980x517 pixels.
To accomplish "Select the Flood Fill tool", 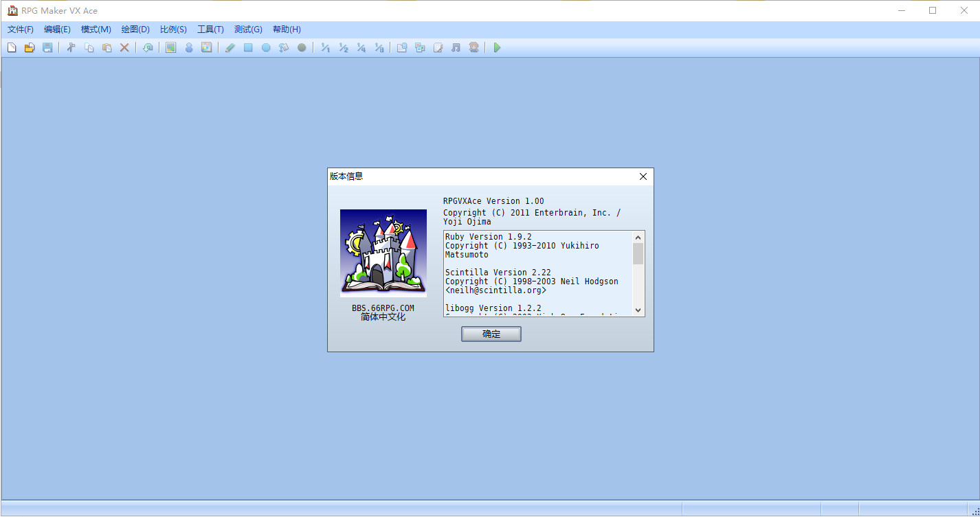I will coord(284,47).
